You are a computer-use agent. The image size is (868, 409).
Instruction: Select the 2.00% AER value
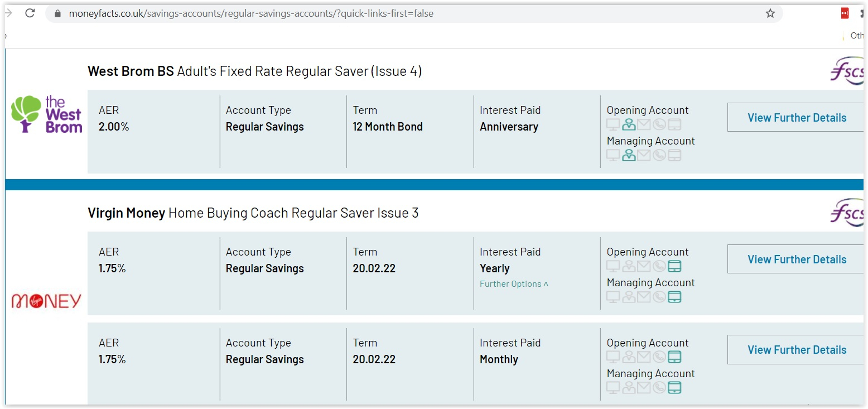pos(114,127)
